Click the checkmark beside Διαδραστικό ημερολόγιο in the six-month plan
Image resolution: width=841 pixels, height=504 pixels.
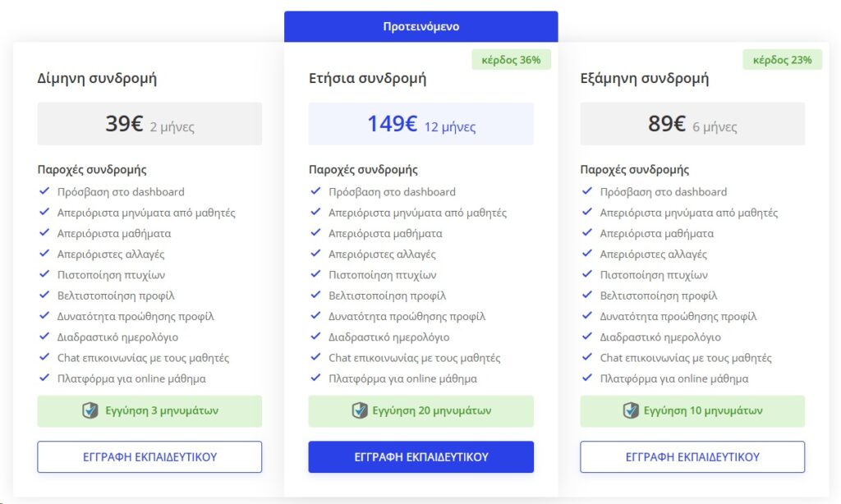[587, 337]
